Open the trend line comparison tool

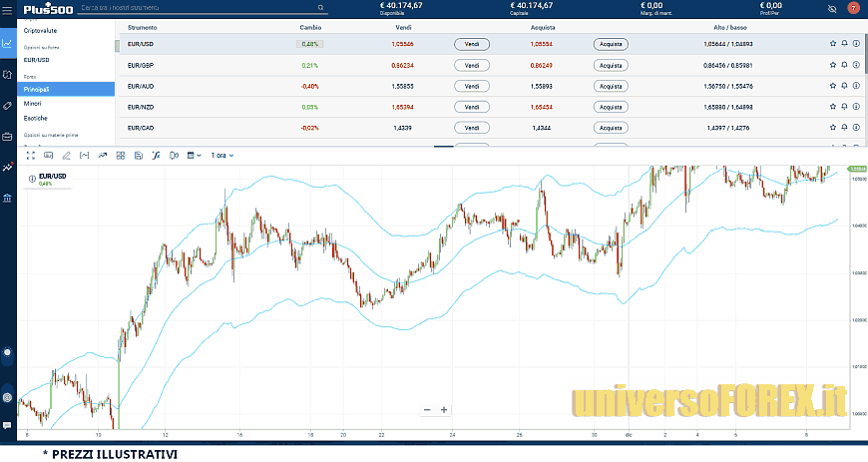pos(102,156)
